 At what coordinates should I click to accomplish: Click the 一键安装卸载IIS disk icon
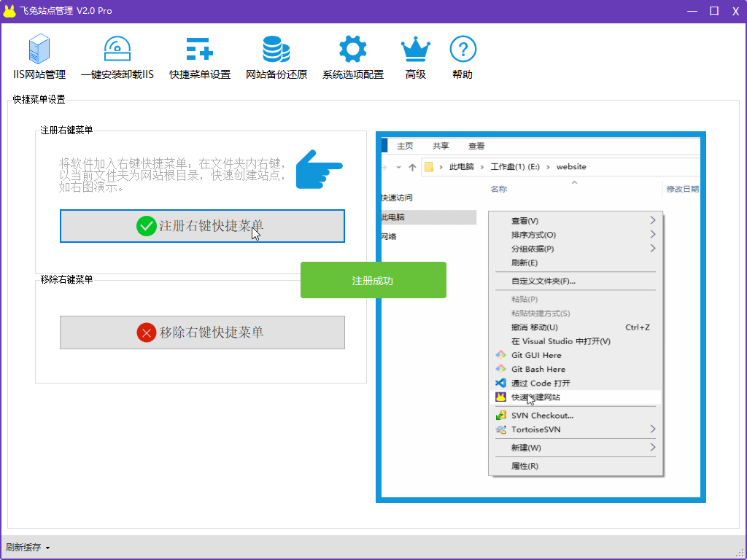(x=117, y=50)
